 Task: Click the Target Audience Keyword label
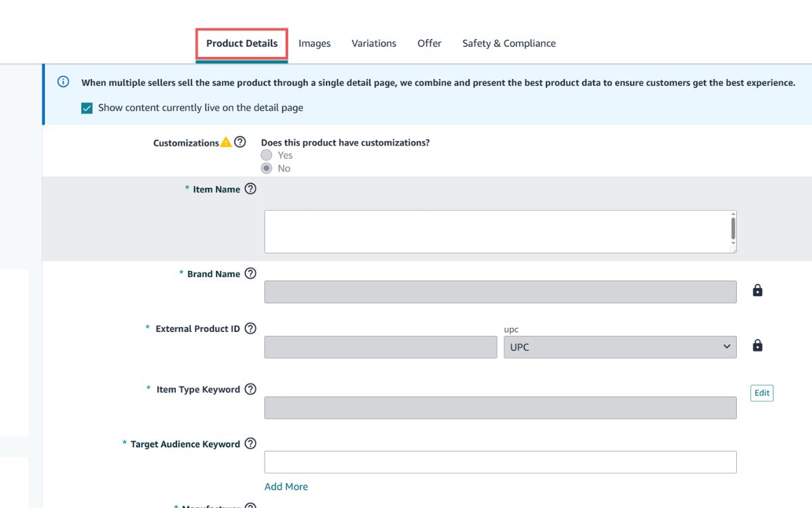(x=185, y=444)
